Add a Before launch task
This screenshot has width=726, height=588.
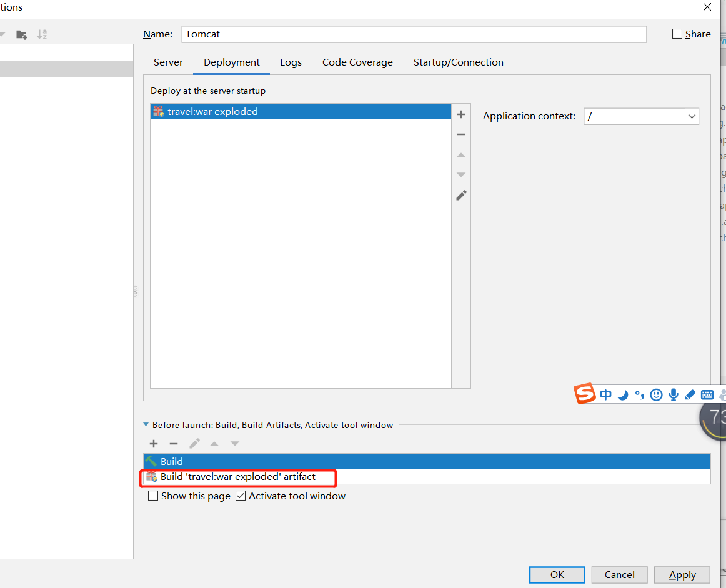(154, 444)
